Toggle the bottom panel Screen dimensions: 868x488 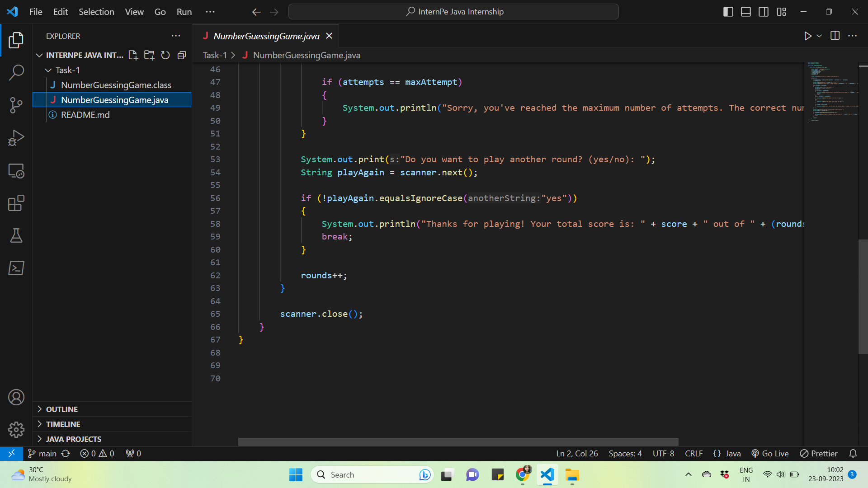coord(745,12)
